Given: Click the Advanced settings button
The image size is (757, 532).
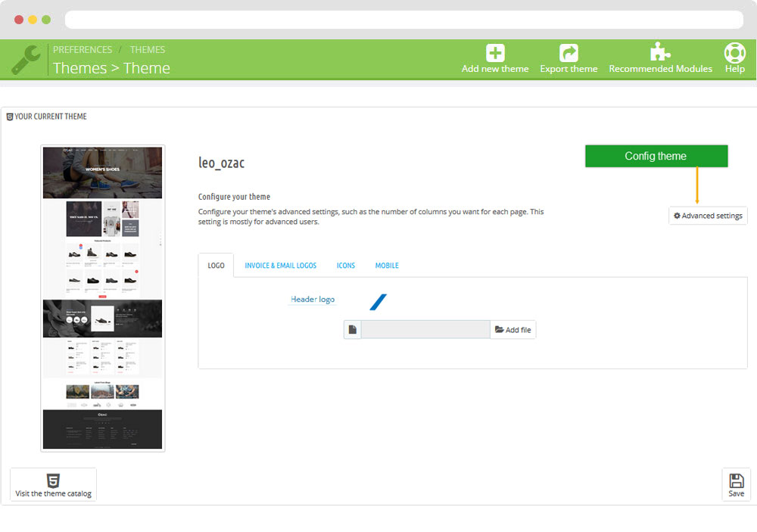Looking at the screenshot, I should pos(708,216).
